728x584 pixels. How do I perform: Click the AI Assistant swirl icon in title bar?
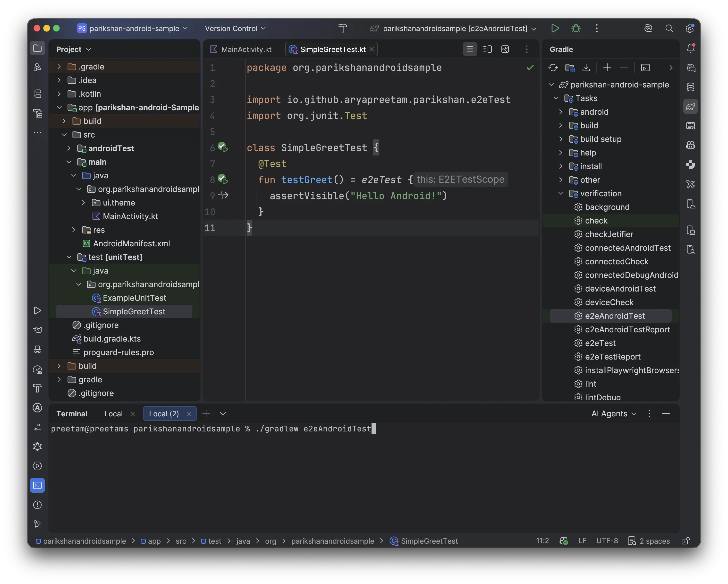648,28
